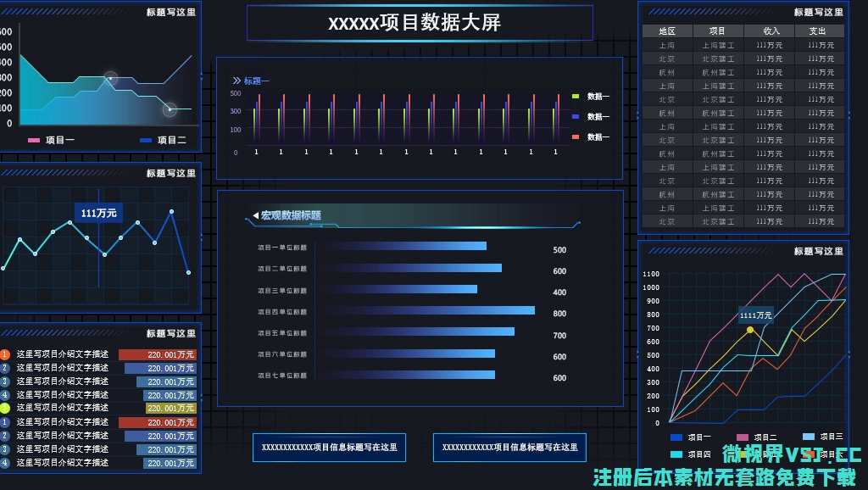Click the 111万元 tooltip label
The image size is (868, 490).
click(x=99, y=213)
